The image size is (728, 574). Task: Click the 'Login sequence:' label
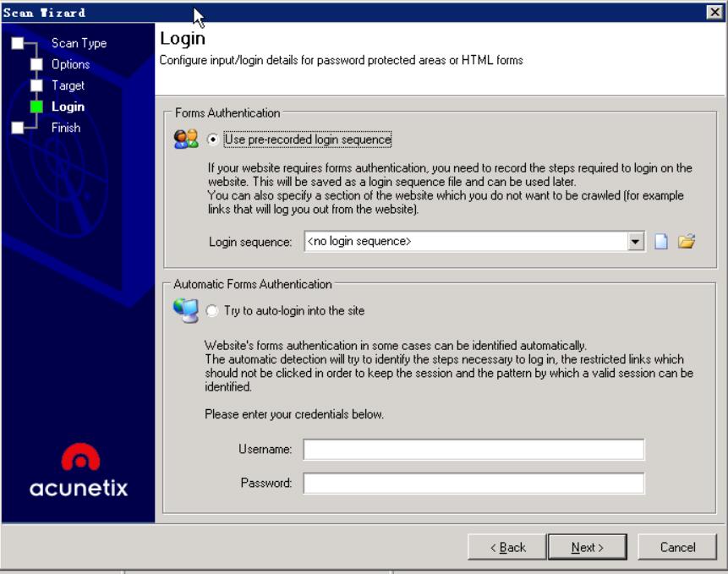click(250, 242)
